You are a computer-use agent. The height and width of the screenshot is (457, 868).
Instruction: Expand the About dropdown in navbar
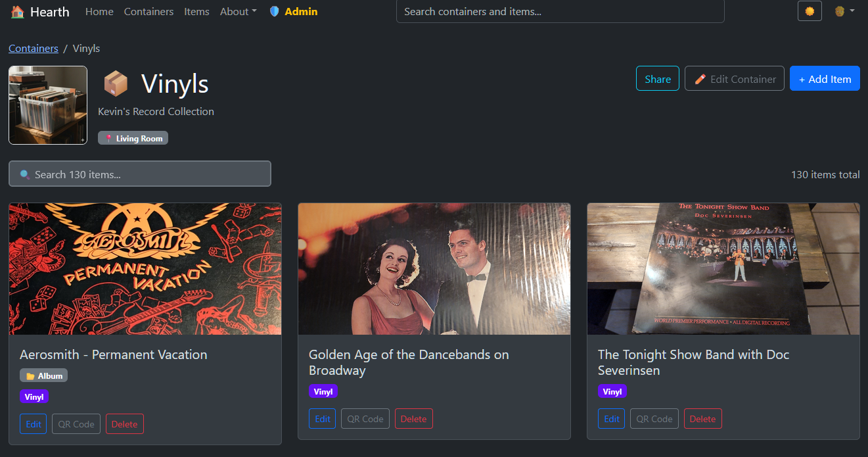click(239, 12)
